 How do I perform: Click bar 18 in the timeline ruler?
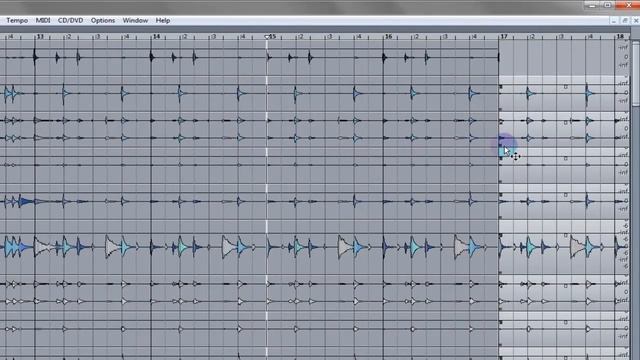pyautogui.click(x=620, y=36)
